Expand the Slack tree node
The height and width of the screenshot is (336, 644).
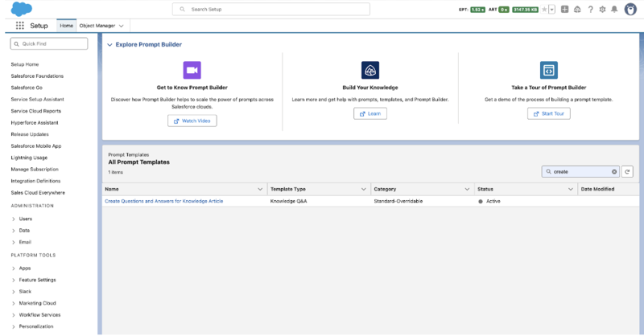(14, 292)
